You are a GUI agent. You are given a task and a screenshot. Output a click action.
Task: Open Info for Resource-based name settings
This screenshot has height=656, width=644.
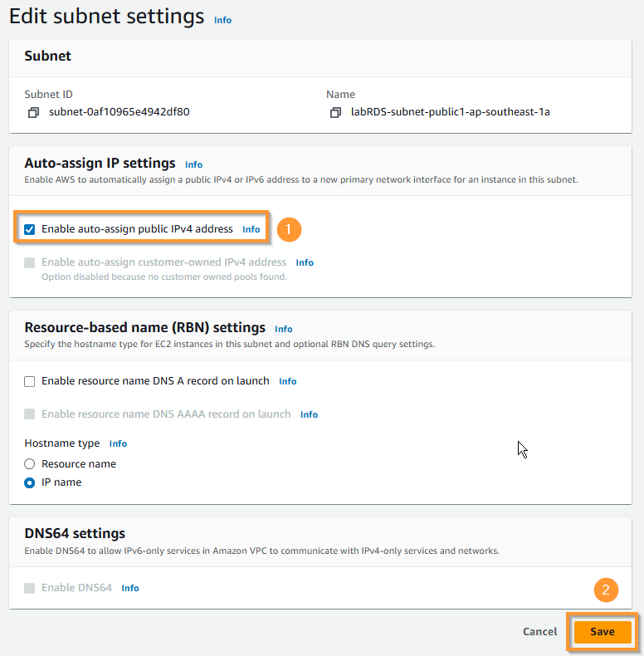tap(283, 329)
